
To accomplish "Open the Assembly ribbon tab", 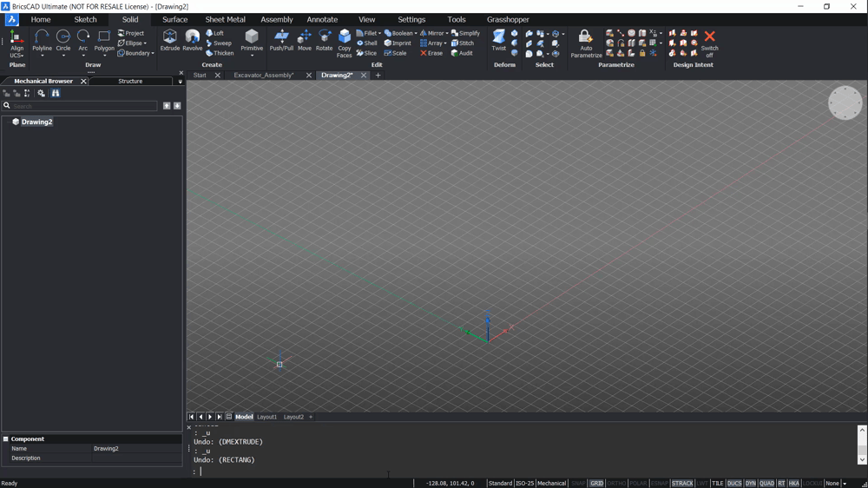I will [277, 19].
